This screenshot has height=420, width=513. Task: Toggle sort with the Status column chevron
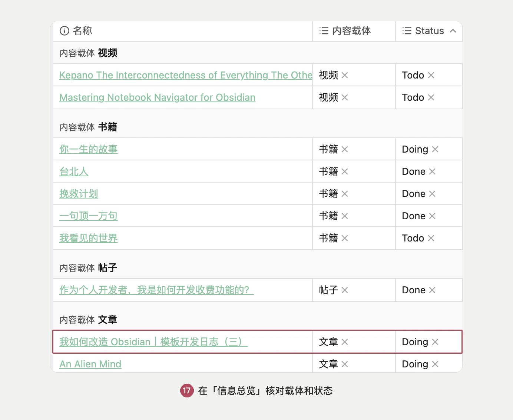453,31
